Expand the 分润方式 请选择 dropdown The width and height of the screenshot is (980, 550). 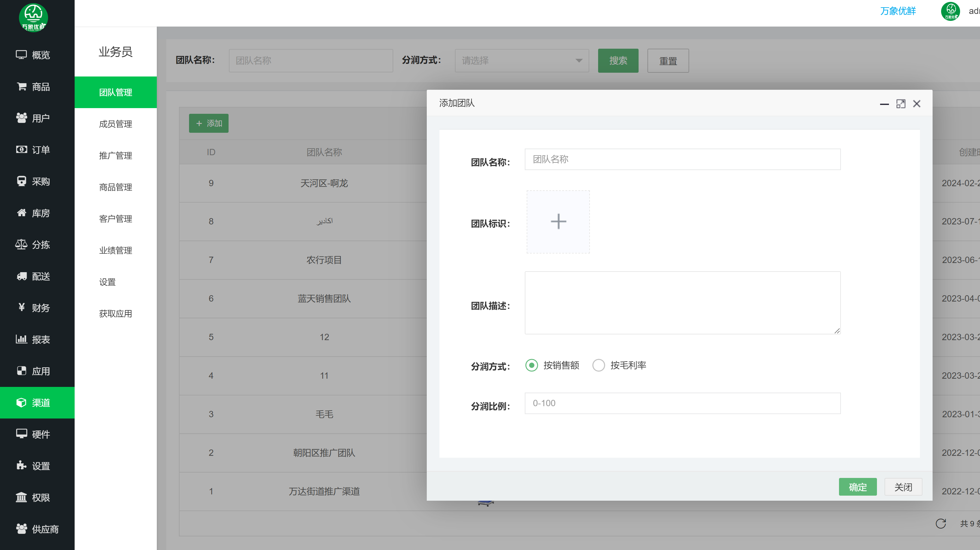click(x=522, y=60)
